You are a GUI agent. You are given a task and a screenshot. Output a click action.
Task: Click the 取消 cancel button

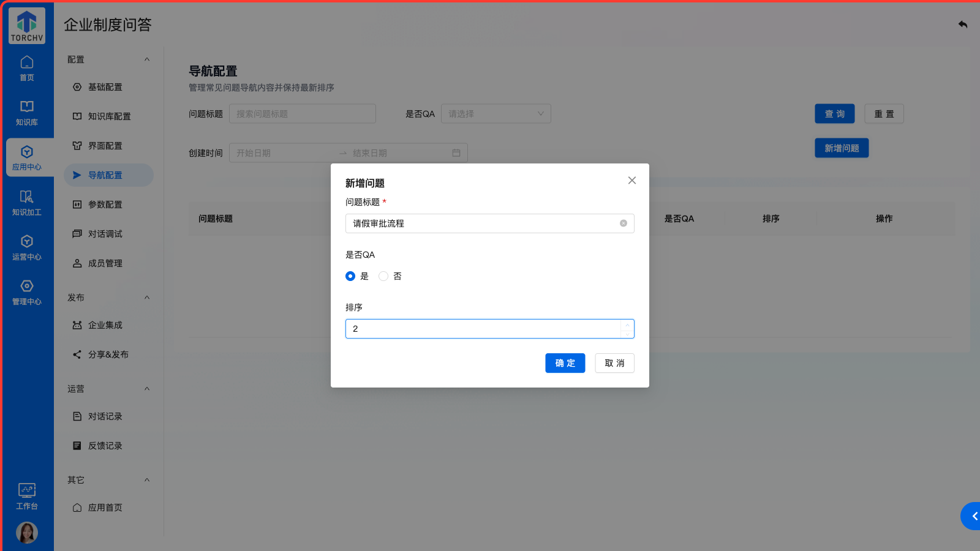(614, 363)
